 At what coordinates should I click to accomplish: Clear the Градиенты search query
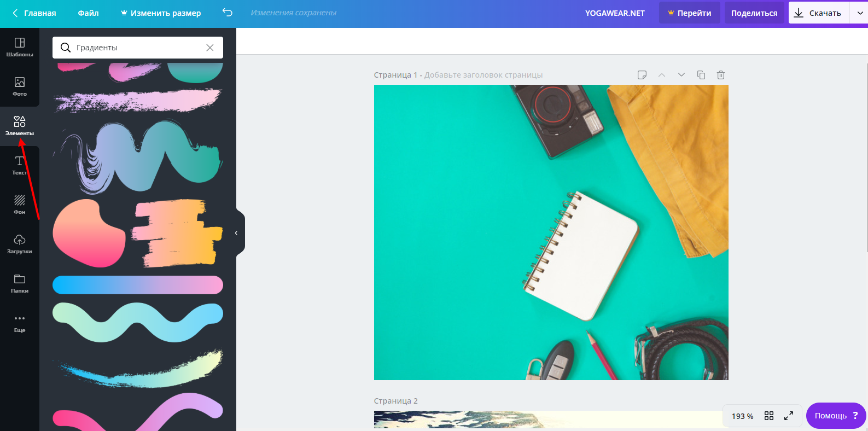[210, 48]
